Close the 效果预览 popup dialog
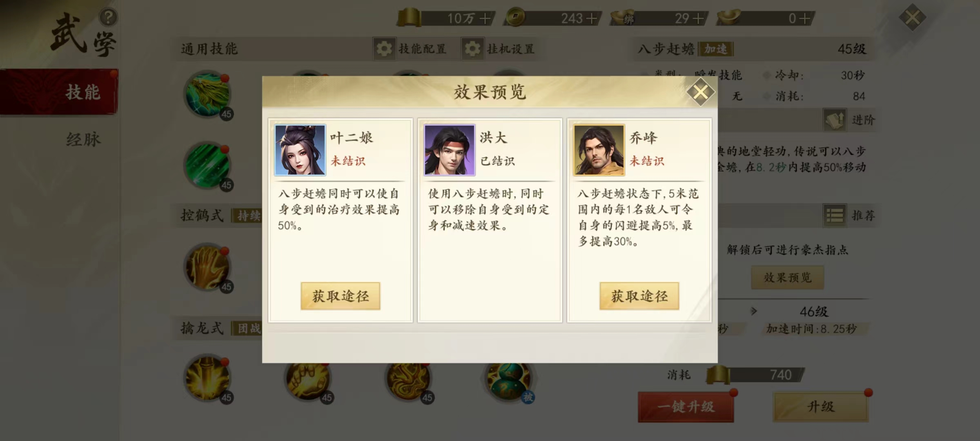980x441 pixels. tap(700, 92)
